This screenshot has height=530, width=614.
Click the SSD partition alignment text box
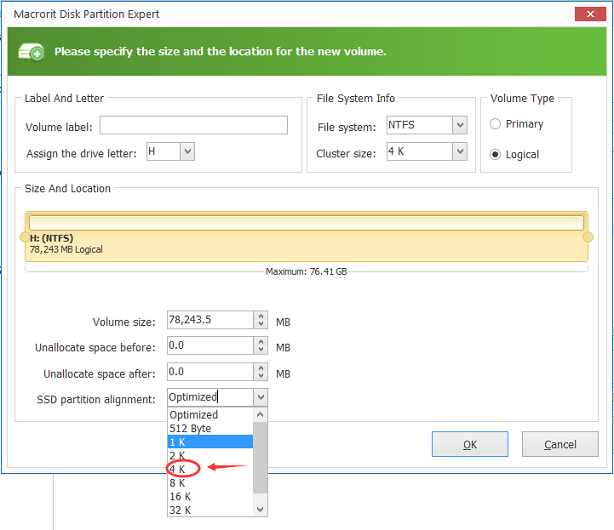click(x=211, y=398)
